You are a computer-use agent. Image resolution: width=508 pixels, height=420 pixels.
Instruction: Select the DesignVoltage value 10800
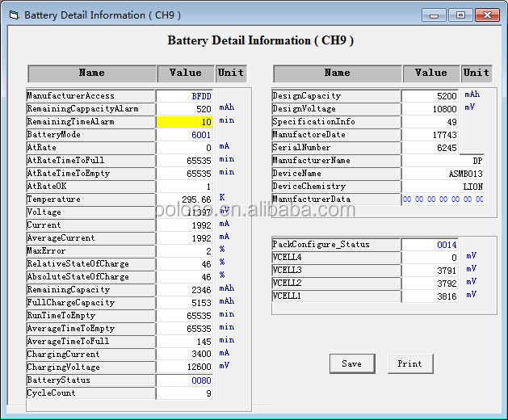point(430,109)
